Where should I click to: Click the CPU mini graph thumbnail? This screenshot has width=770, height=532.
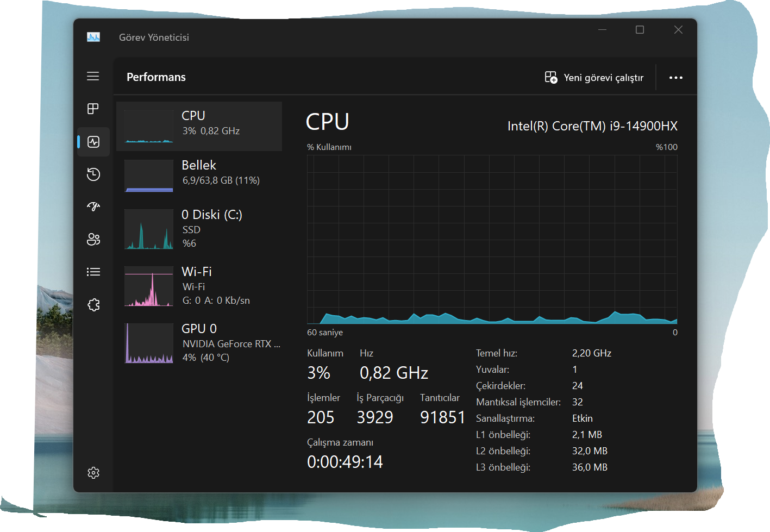(149, 127)
